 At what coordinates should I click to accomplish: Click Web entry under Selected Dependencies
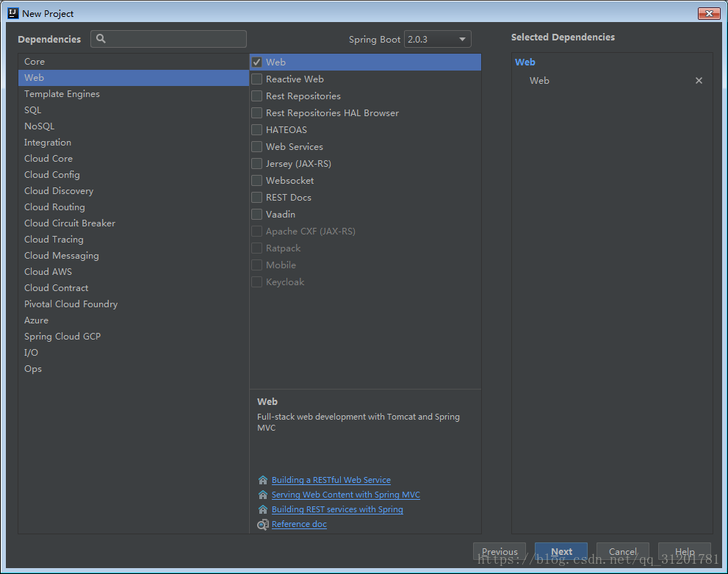coord(539,80)
